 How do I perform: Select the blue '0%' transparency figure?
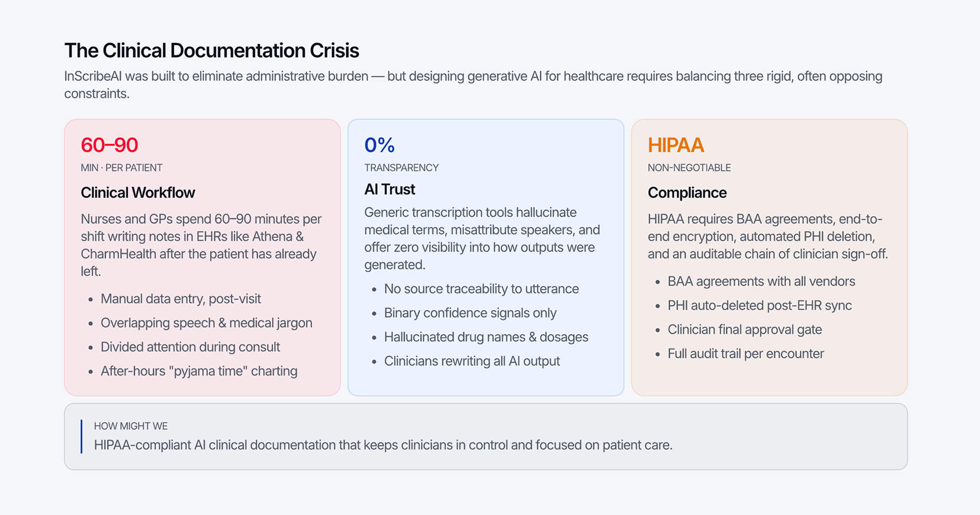point(379,145)
